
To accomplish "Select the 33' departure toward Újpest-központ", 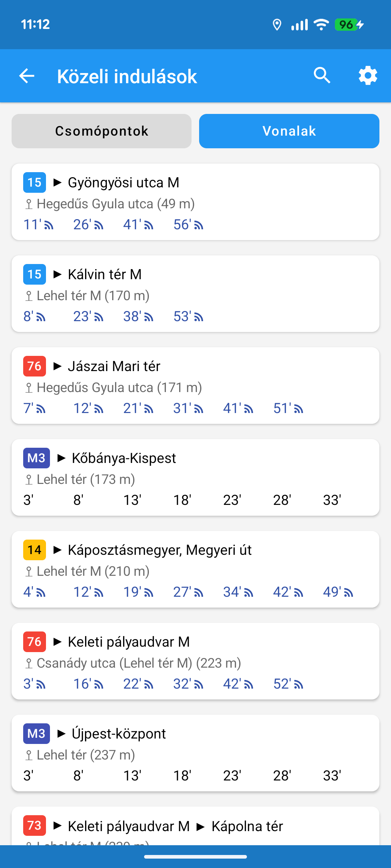I will click(332, 776).
